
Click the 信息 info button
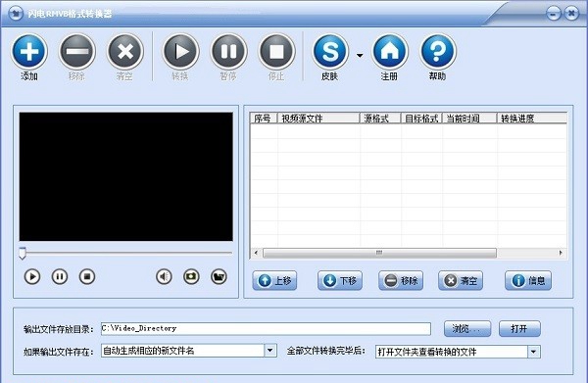(528, 280)
